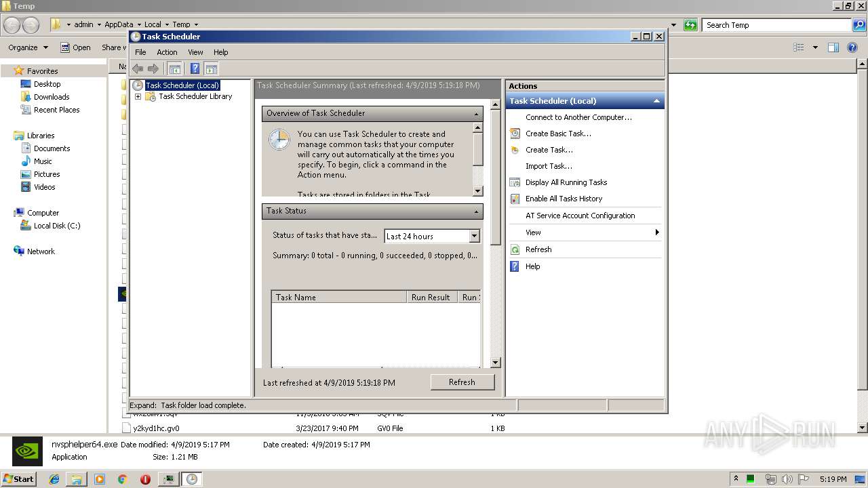The image size is (868, 488).
Task: Click Import Task action
Action: point(549,166)
